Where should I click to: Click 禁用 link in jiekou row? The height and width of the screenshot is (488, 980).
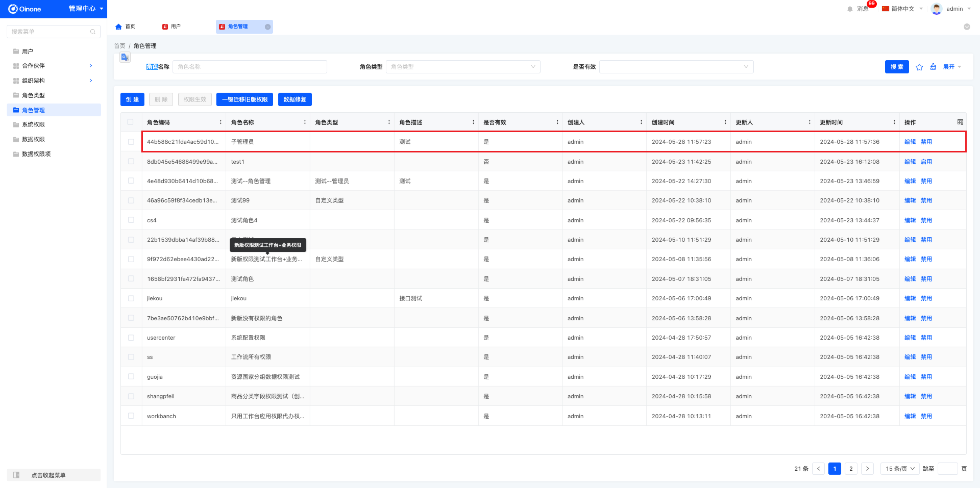tap(926, 298)
